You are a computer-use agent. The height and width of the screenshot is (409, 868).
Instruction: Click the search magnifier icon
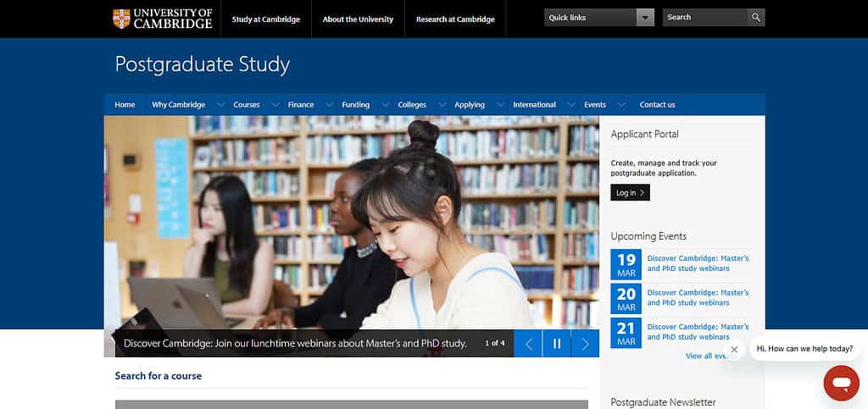(x=756, y=17)
